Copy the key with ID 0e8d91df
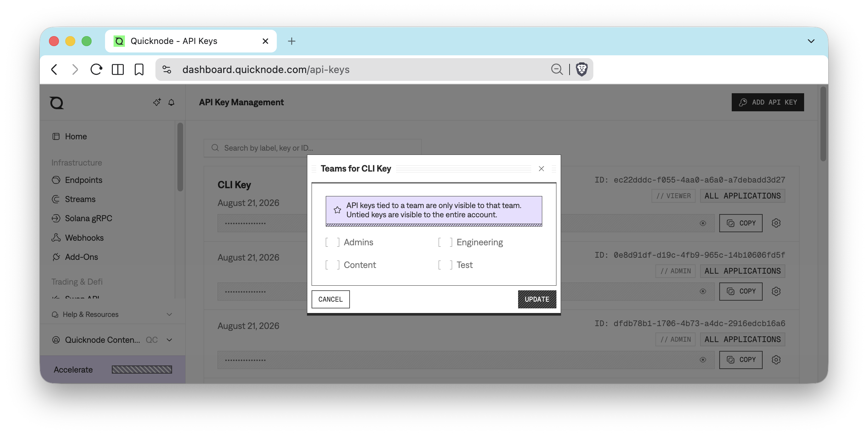The height and width of the screenshot is (436, 868). click(741, 291)
